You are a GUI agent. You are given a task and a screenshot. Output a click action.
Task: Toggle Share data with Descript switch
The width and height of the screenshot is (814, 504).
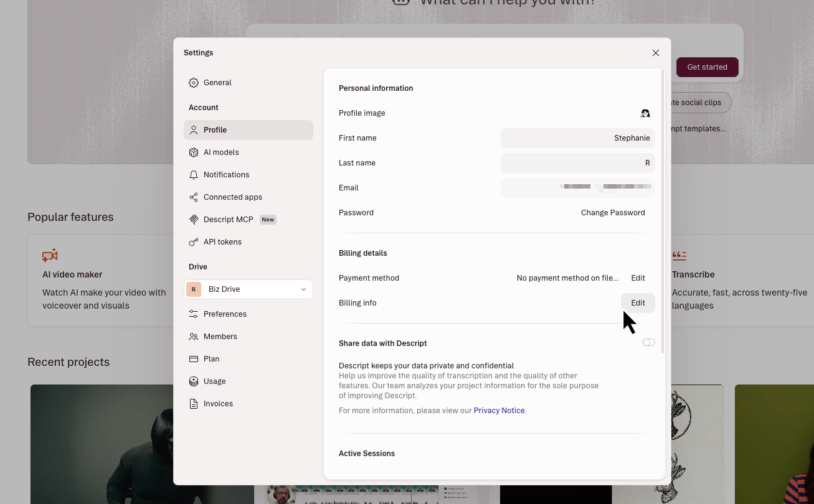tap(649, 342)
